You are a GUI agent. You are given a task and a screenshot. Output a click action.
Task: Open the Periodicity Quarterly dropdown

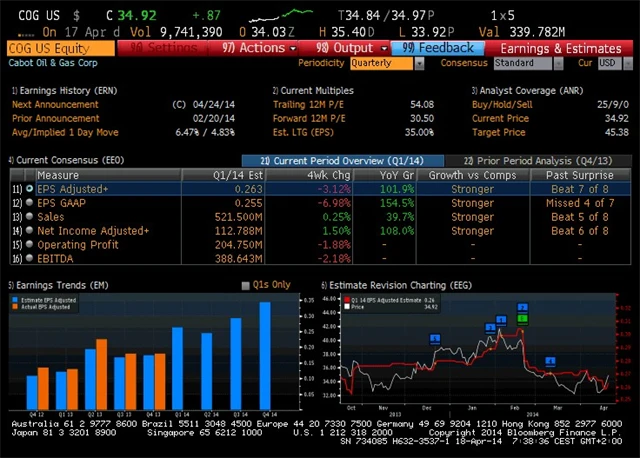pos(390,63)
